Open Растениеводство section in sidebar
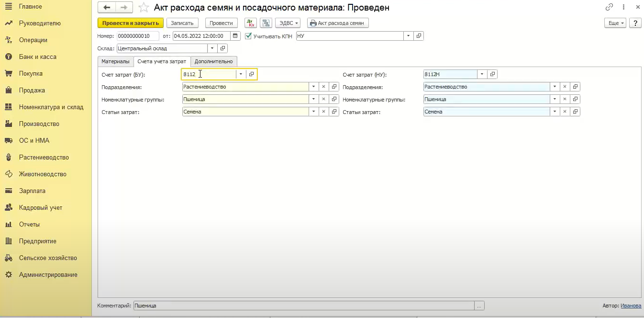 (x=44, y=157)
